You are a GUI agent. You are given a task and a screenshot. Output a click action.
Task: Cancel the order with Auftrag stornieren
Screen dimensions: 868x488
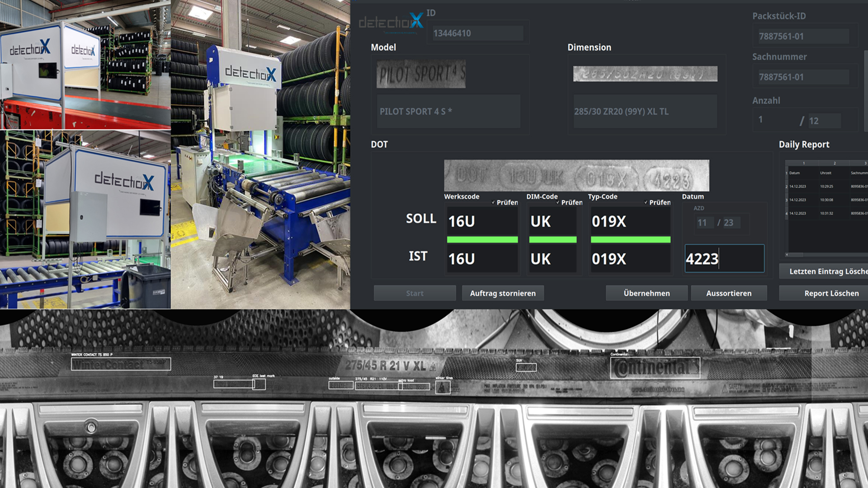(503, 293)
